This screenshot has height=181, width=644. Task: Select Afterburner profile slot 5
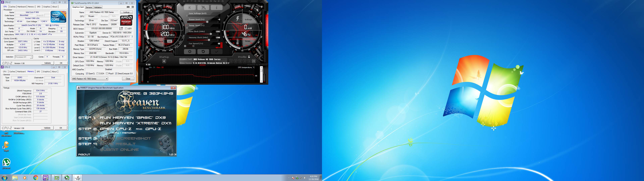[x=249, y=61]
